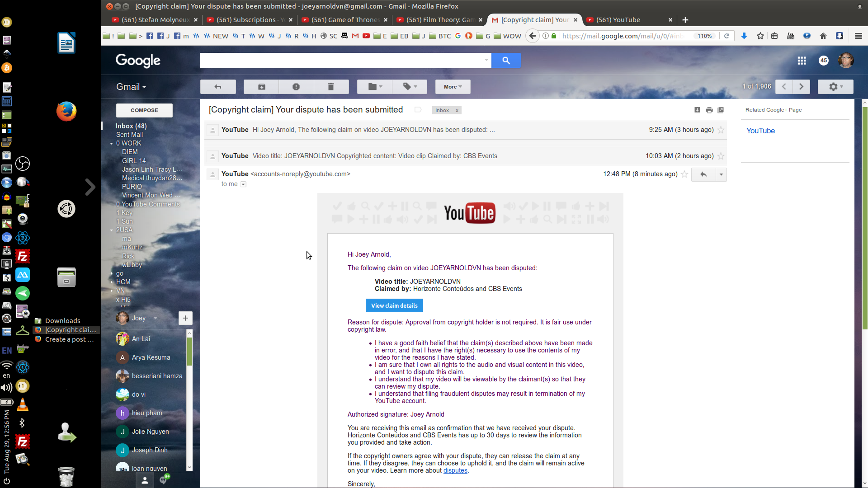Switch to the (561) YouTube tab
The image size is (868, 488).
(x=629, y=20)
